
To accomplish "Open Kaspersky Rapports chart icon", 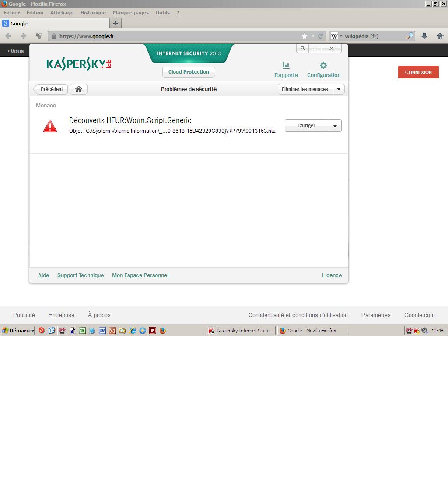I will pyautogui.click(x=286, y=65).
